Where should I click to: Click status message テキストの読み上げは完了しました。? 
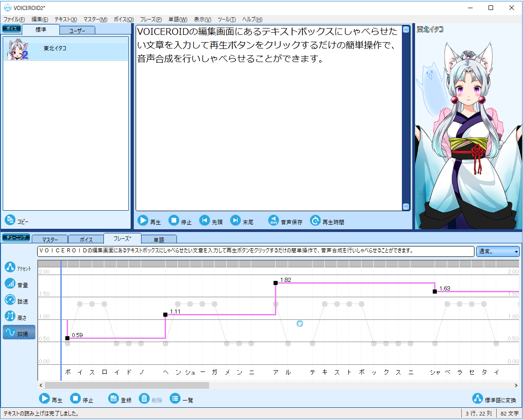point(41,413)
